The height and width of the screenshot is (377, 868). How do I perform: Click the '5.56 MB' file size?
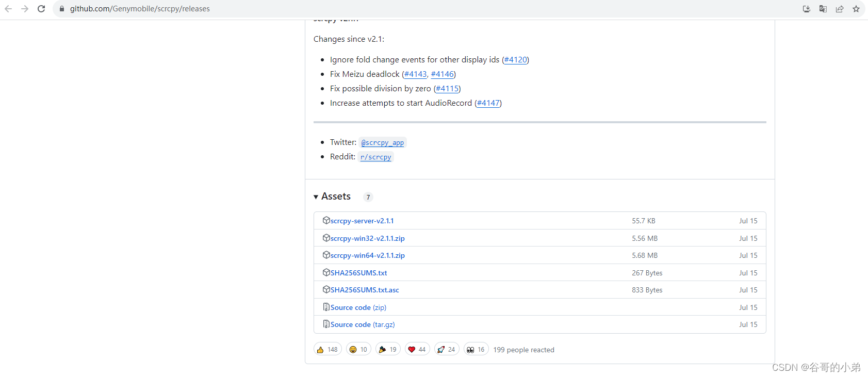tap(645, 238)
